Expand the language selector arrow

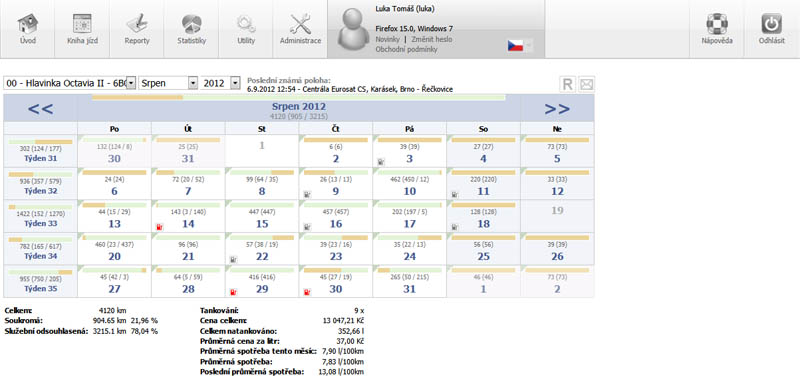529,45
